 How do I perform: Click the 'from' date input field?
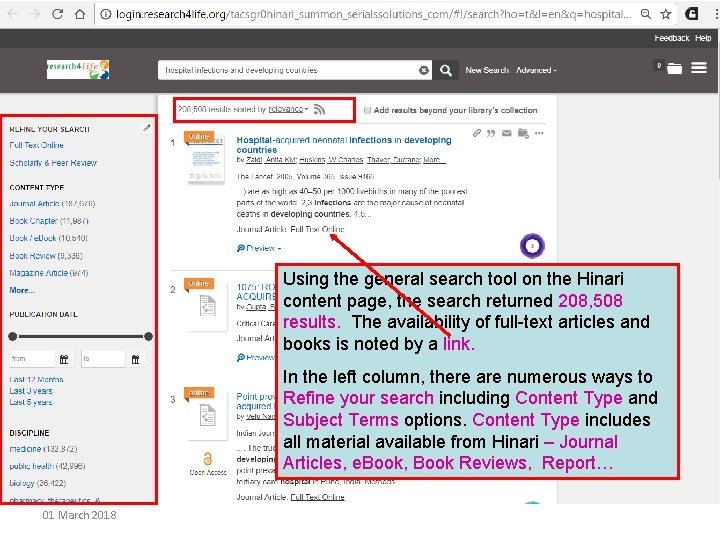32,359
